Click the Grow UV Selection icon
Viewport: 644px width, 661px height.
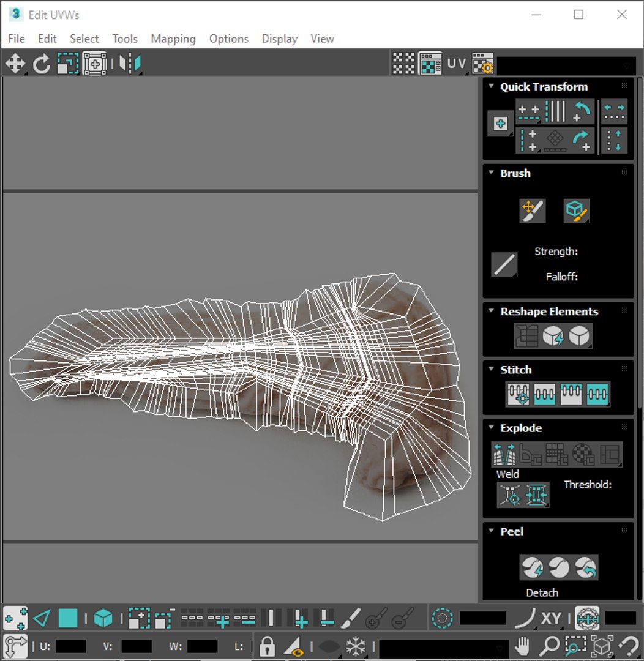[139, 619]
